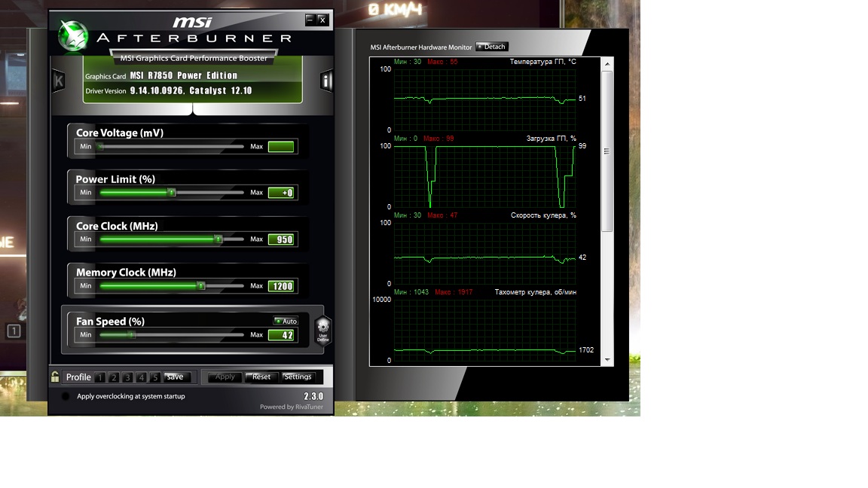Click the monitor scrollbar down arrow
Screen dimensions: 868x488
[607, 360]
